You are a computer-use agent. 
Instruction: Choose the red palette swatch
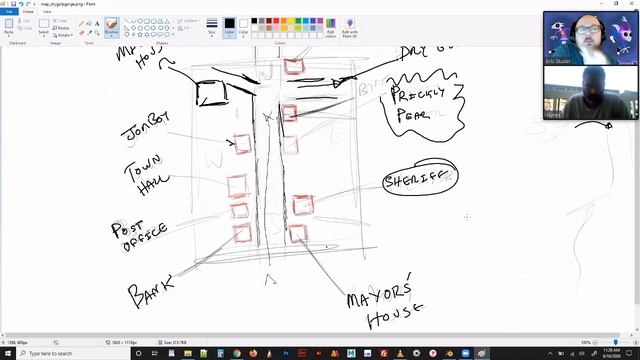click(x=276, y=21)
